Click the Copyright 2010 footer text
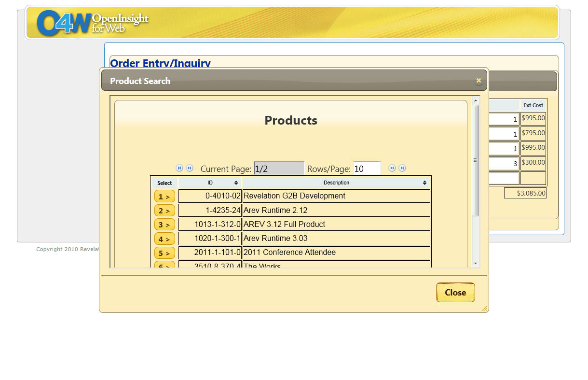 68,249
